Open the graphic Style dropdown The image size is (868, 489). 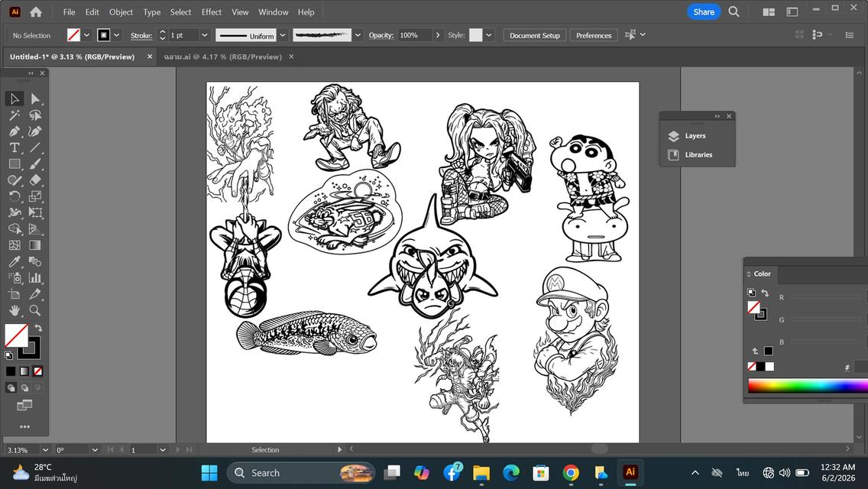[x=488, y=35]
